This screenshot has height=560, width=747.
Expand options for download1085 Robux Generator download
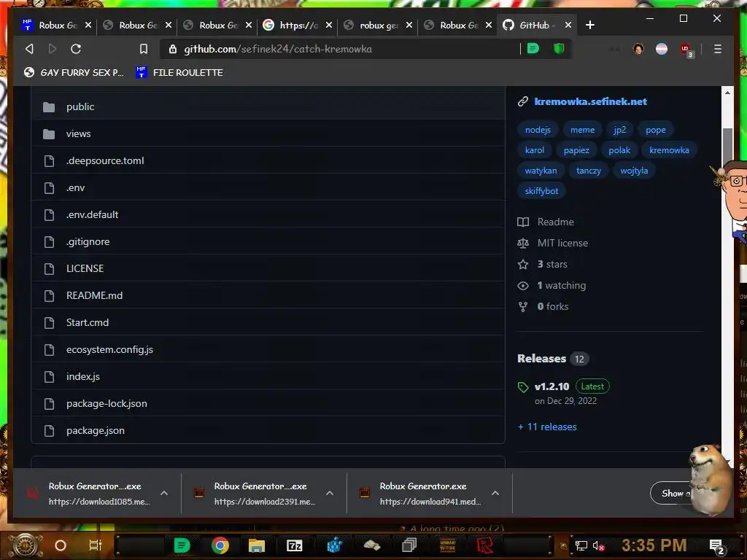(x=164, y=494)
